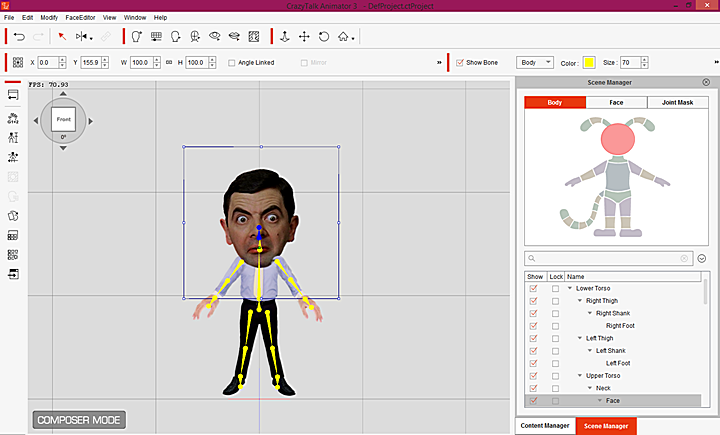Select the Face row in tree
Screen dimensions: 720x435
613,401
